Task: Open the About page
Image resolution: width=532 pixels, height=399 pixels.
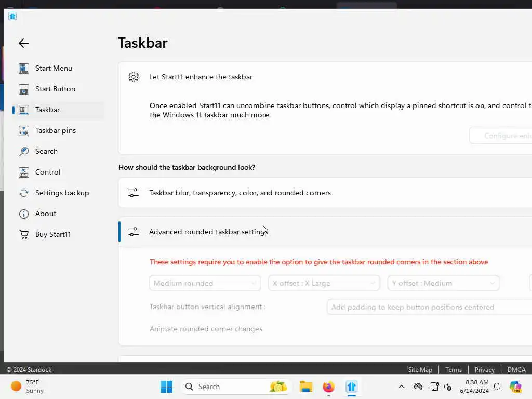Action: (46, 214)
